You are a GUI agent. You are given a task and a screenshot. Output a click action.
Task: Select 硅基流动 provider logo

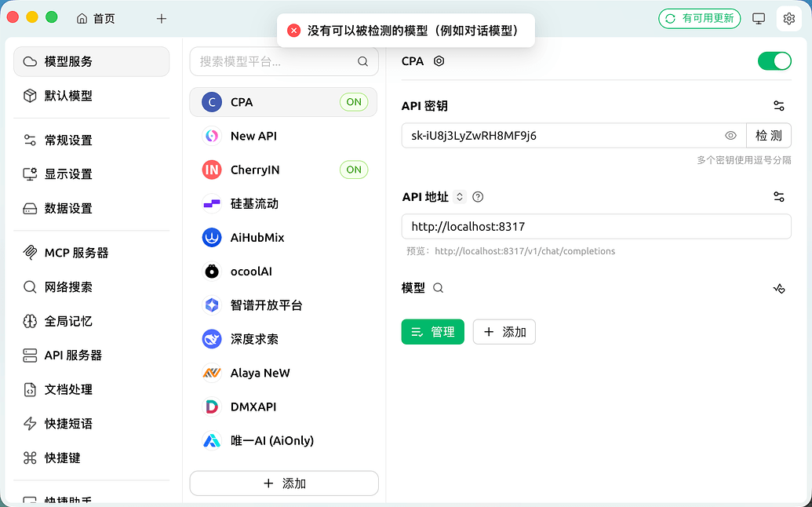point(212,203)
